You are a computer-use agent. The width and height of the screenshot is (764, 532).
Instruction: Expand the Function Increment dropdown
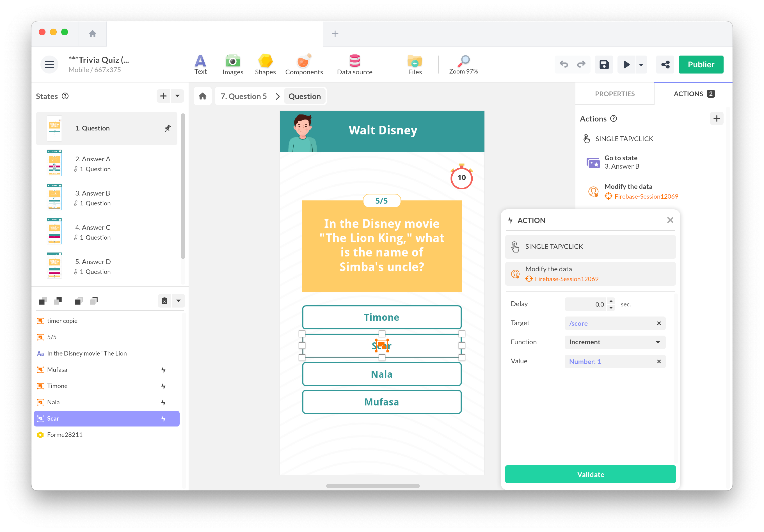[658, 342]
